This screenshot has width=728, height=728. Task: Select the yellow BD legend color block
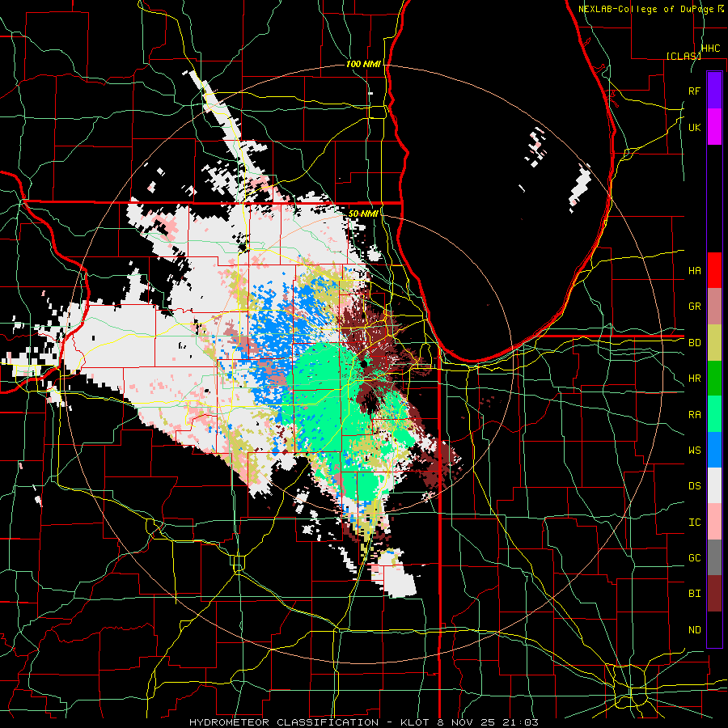[714, 342]
